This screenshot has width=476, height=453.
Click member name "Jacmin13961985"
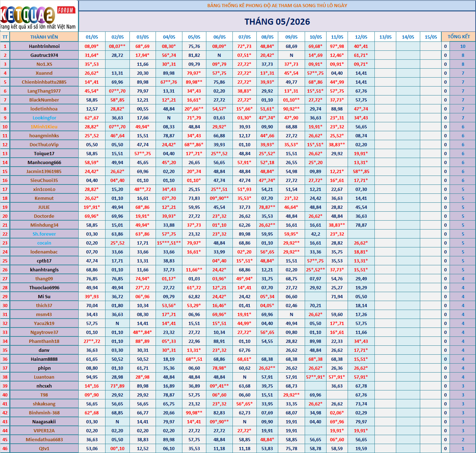pyautogui.click(x=44, y=171)
